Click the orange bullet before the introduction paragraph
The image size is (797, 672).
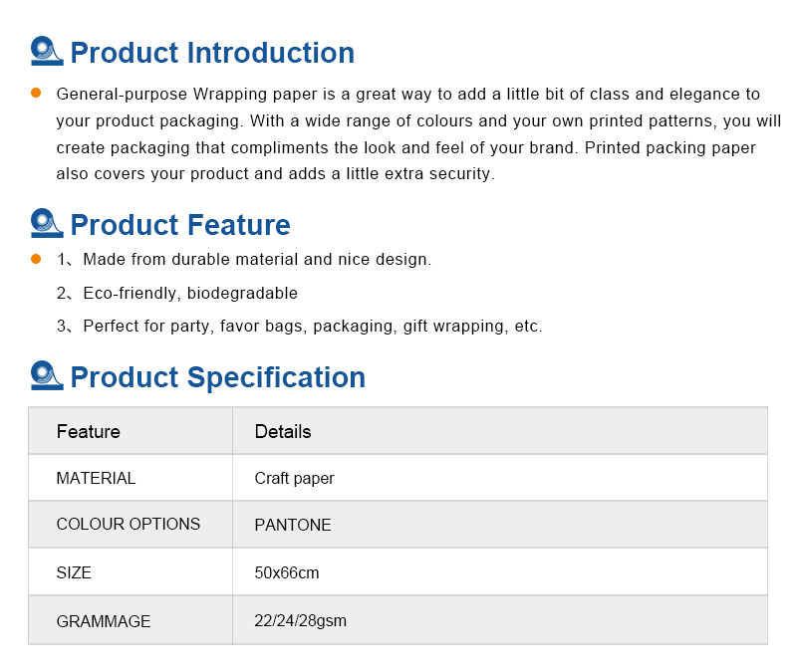click(x=36, y=93)
